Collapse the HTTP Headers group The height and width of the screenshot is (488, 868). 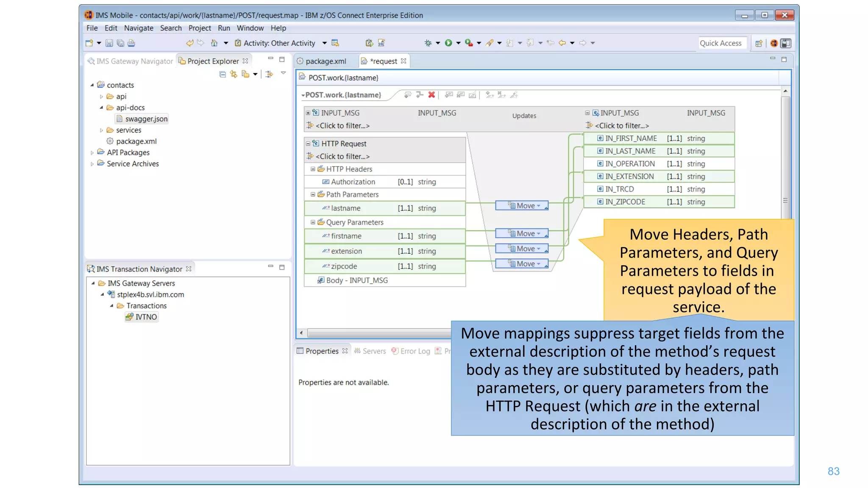pos(313,169)
